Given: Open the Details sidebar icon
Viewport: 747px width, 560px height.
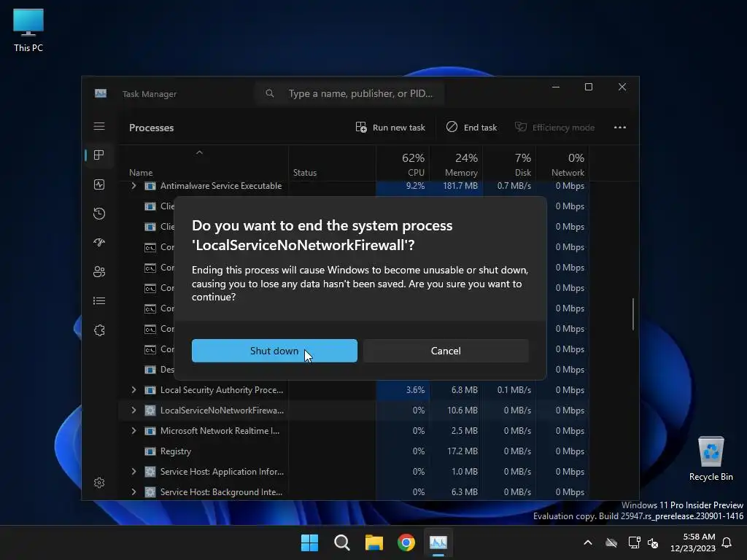Looking at the screenshot, I should click(99, 300).
